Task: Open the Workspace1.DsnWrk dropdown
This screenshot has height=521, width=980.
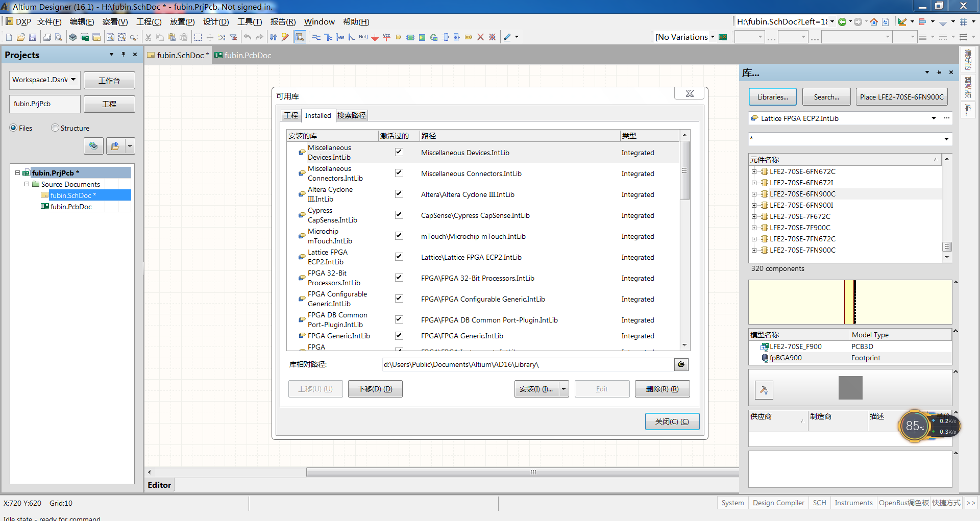Action: [x=73, y=80]
